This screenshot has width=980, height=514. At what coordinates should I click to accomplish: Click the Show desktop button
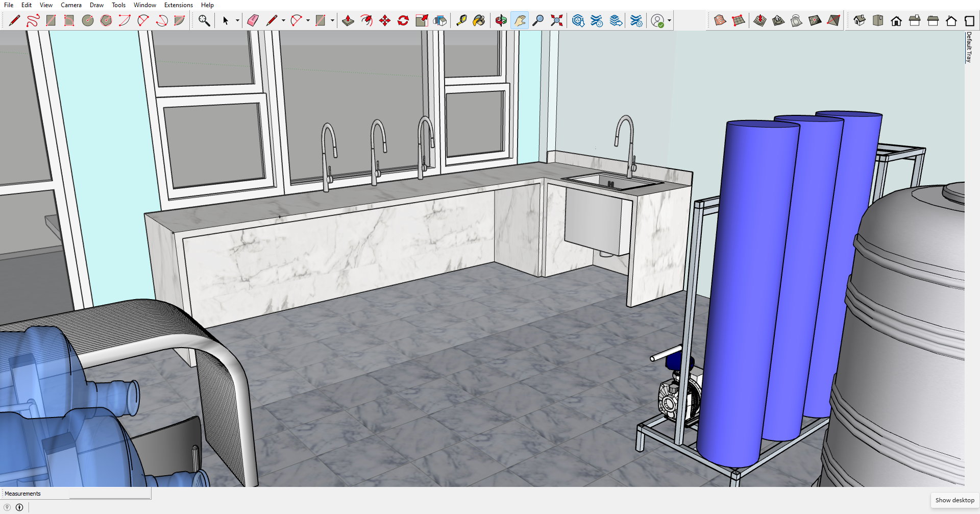(x=954, y=500)
